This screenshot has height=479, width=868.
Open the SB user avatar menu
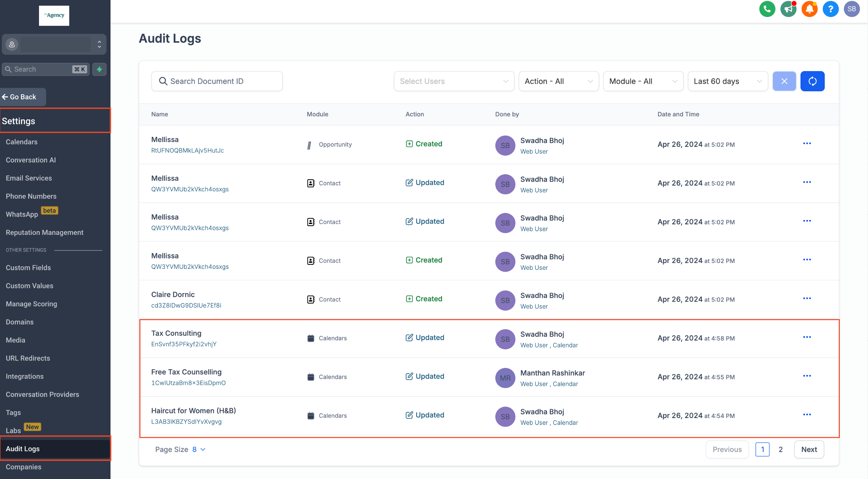tap(852, 9)
